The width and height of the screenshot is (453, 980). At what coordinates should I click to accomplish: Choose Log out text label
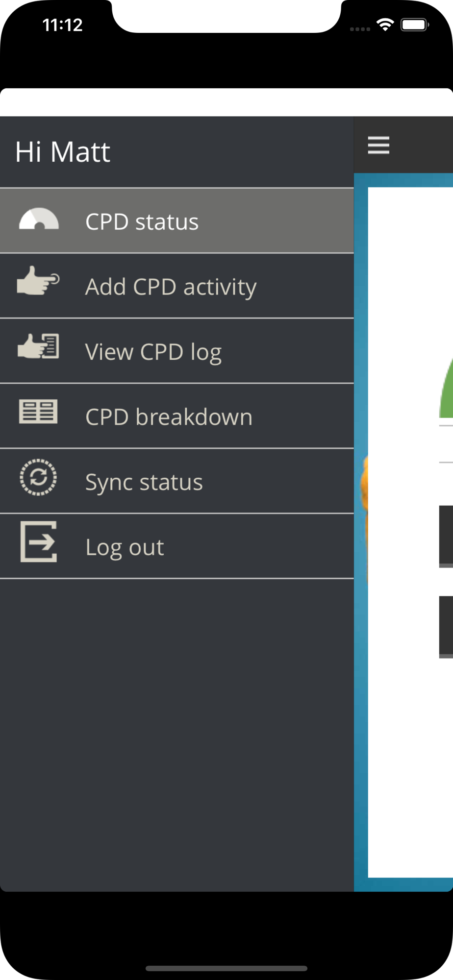[125, 547]
